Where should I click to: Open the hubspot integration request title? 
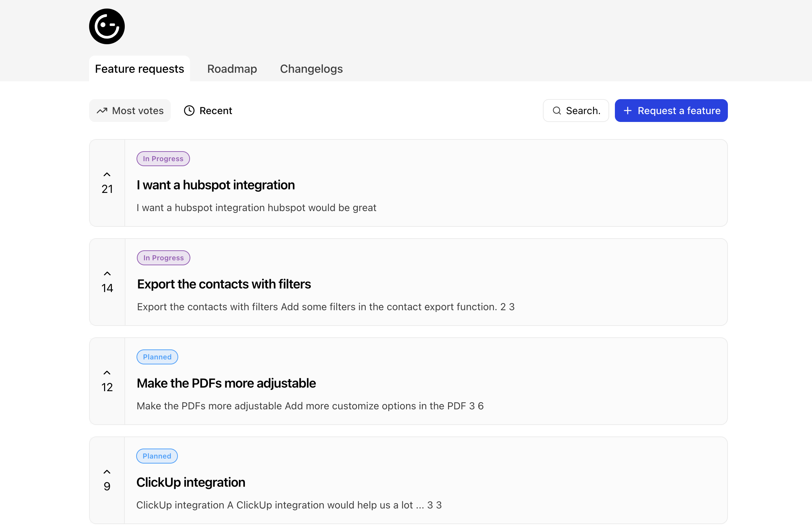tap(216, 185)
